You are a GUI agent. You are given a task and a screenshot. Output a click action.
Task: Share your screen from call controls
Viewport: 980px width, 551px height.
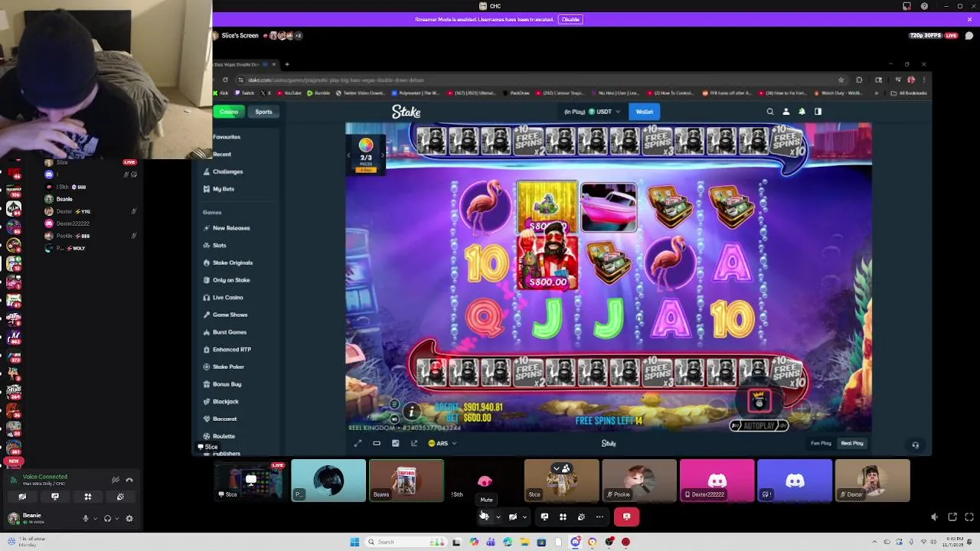coord(544,517)
